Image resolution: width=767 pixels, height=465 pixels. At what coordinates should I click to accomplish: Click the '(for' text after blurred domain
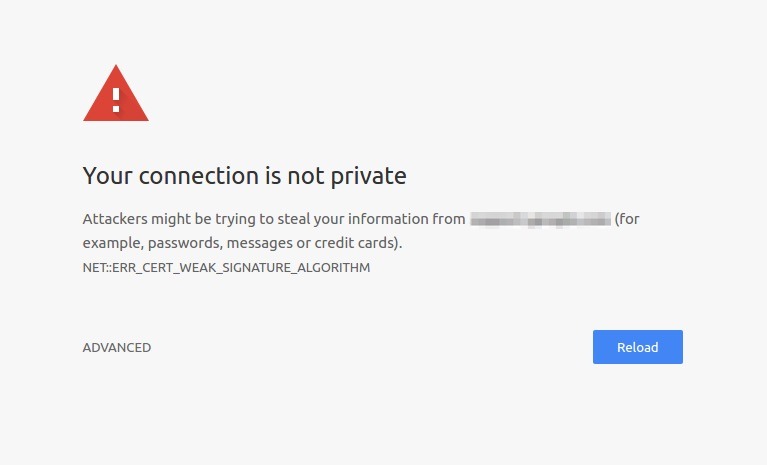(x=627, y=219)
